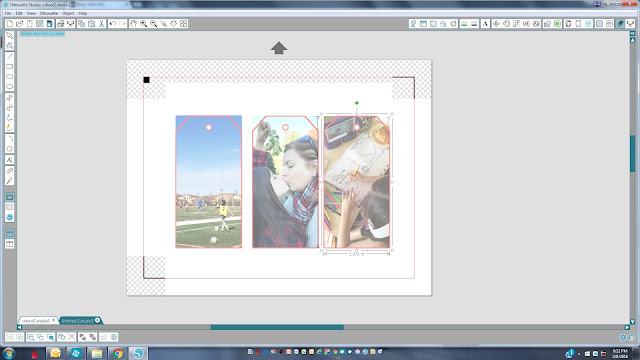
Task: Select the Eraser tool
Action: tap(9, 170)
